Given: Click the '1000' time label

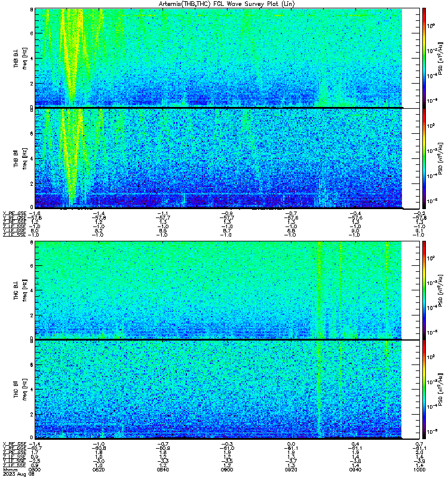Looking at the screenshot, I should [x=419, y=470].
